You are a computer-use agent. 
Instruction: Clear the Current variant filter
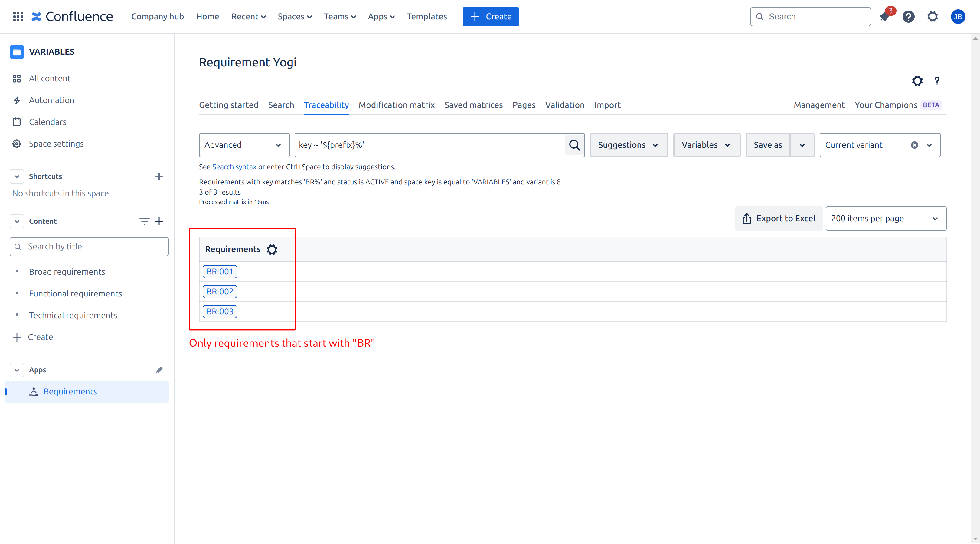point(915,145)
